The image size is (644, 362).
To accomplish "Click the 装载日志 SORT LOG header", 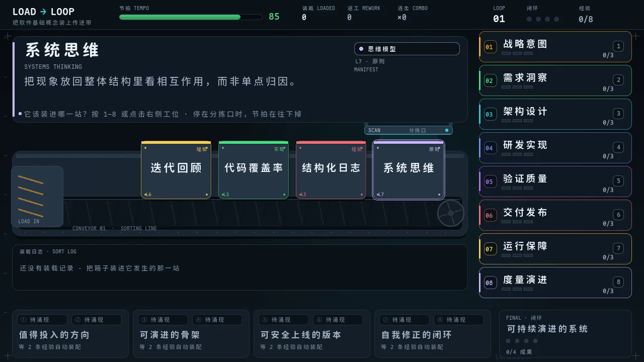I will pos(48,251).
